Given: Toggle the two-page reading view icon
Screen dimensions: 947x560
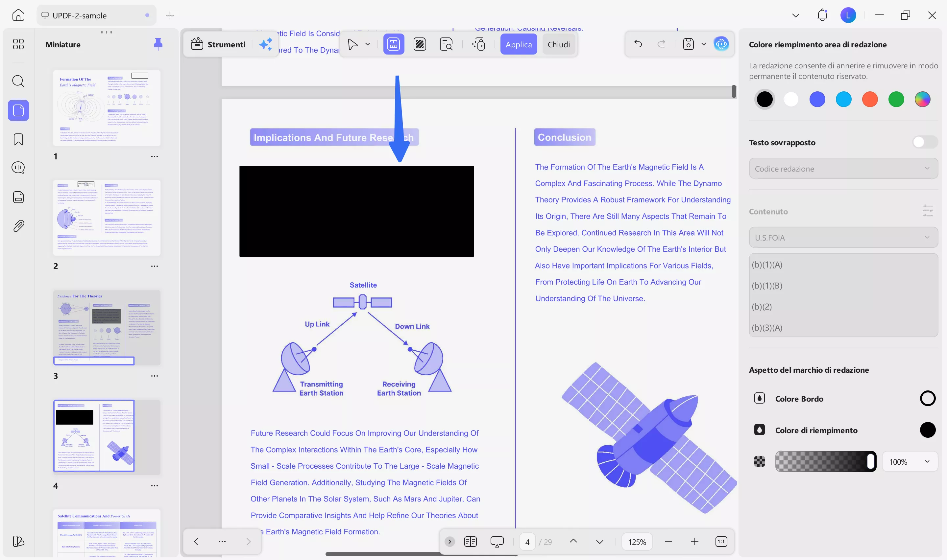Looking at the screenshot, I should pos(470,542).
